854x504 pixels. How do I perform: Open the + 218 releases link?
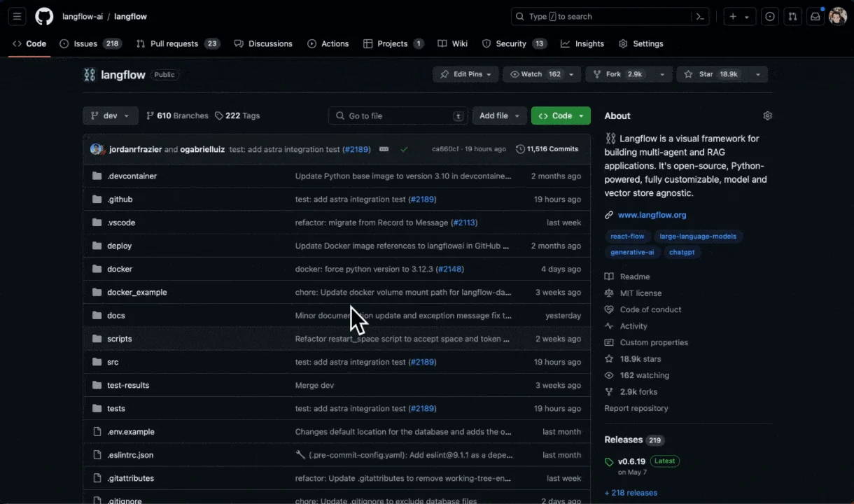point(631,493)
